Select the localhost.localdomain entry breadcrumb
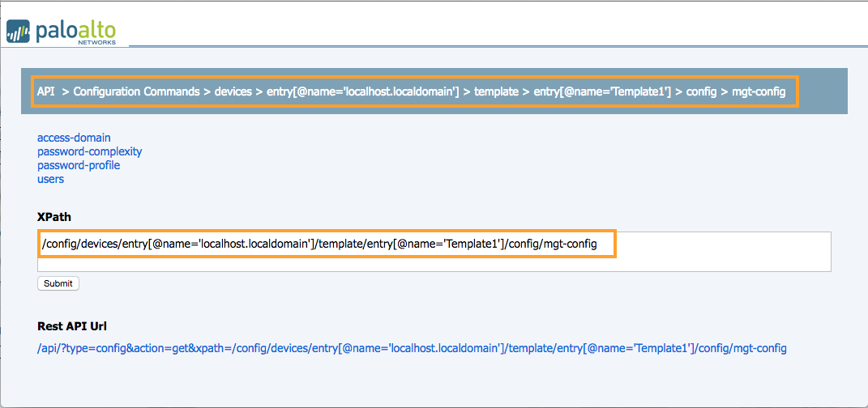This screenshot has height=408, width=868. (362, 91)
